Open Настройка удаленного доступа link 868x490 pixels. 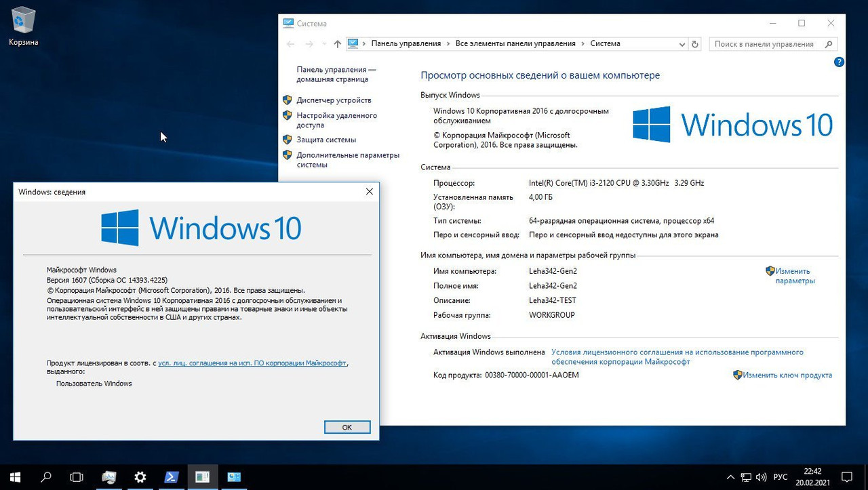[336, 120]
